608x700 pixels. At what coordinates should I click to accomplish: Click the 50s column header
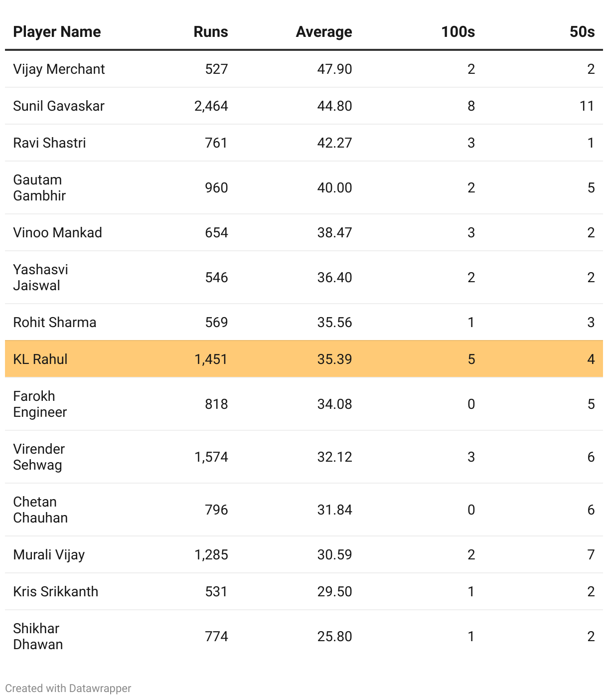coord(582,32)
